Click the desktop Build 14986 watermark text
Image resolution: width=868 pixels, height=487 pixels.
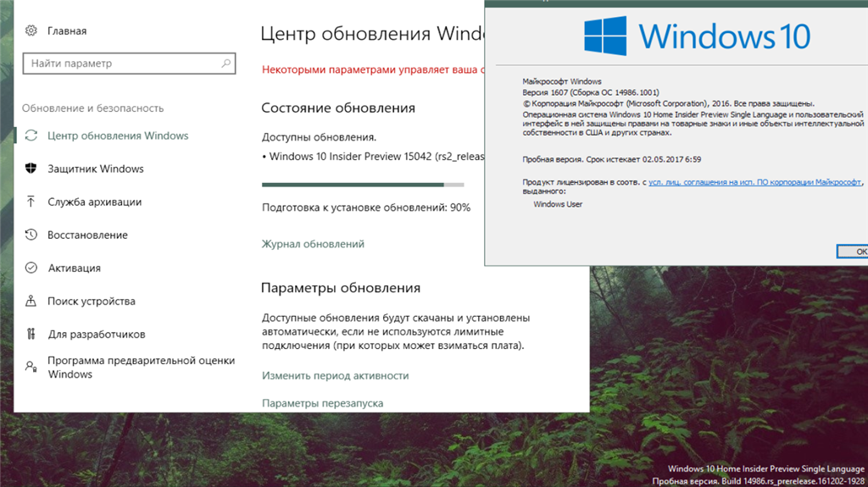click(759, 481)
